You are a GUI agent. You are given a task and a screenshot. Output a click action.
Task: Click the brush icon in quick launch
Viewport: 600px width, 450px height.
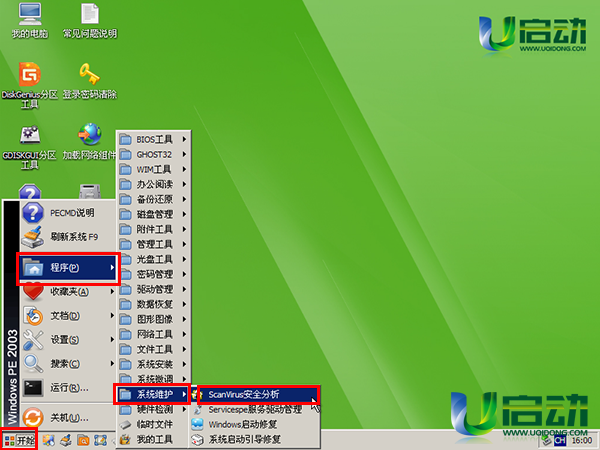[65, 440]
